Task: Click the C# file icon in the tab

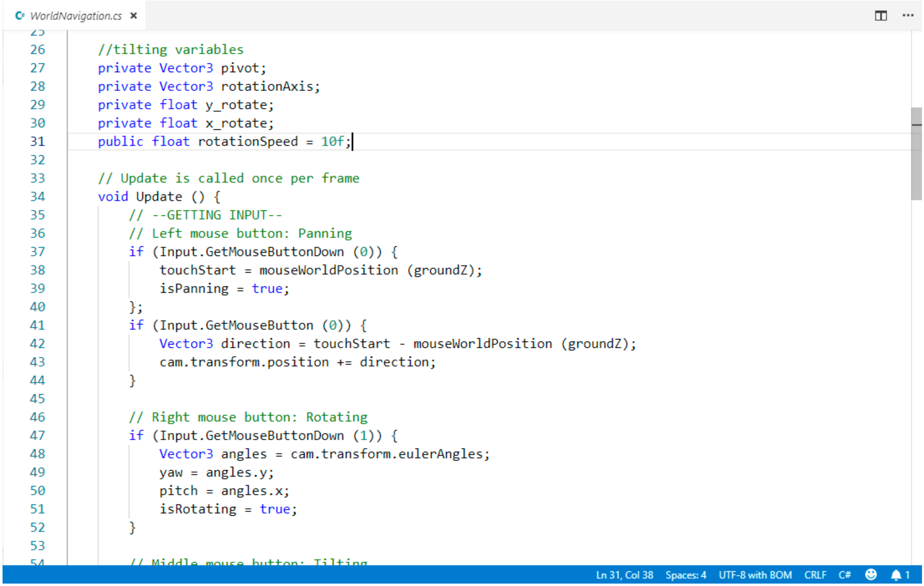Action: click(20, 16)
